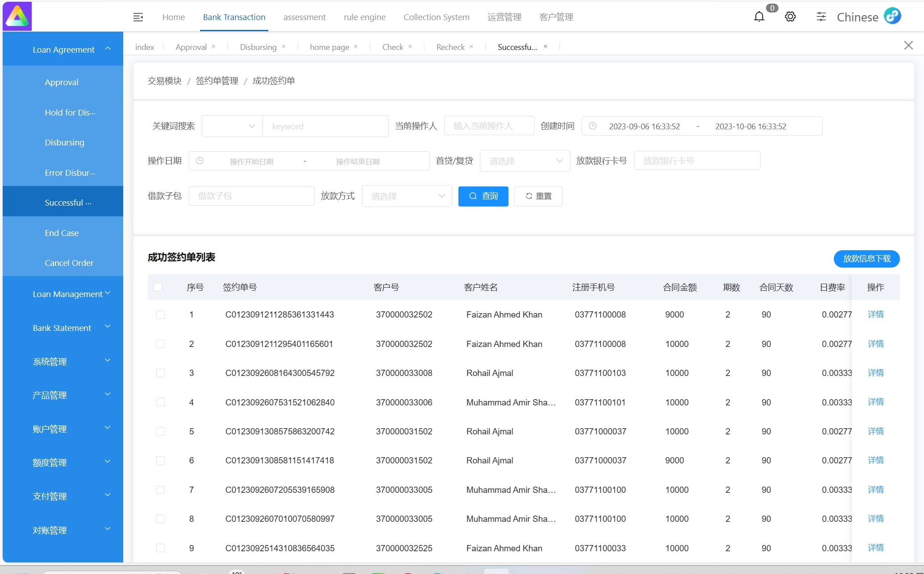Image resolution: width=924 pixels, height=574 pixels.
Task: Open the 首贷/复贷 dropdown
Action: pos(525,161)
